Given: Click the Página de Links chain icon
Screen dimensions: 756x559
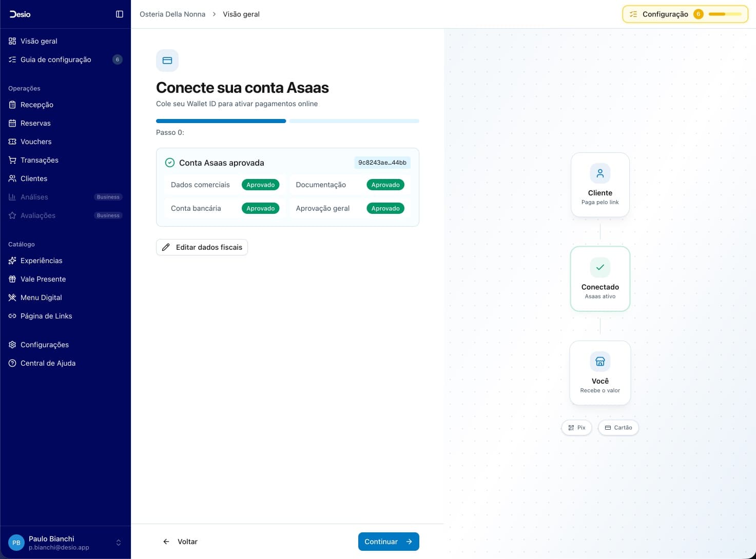Looking at the screenshot, I should click(12, 316).
